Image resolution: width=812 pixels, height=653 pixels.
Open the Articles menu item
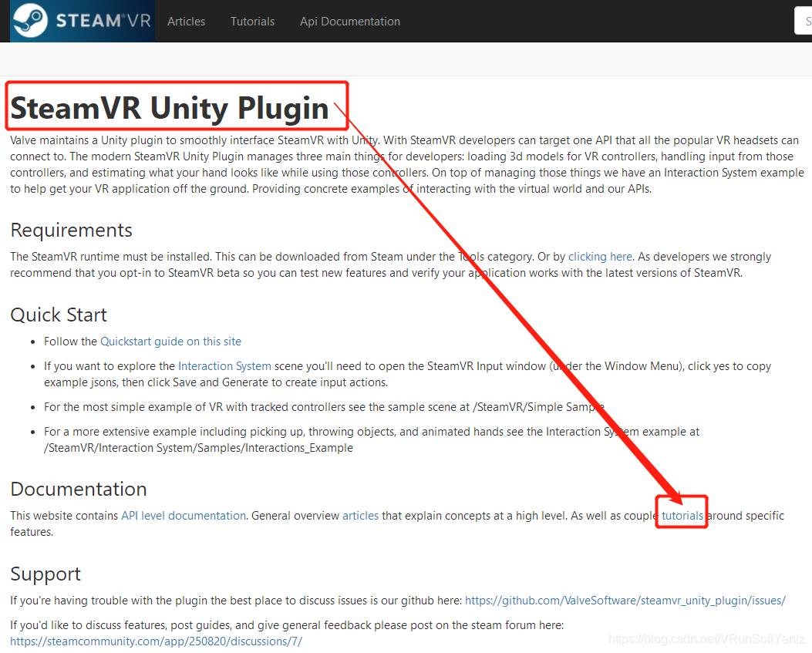click(186, 22)
